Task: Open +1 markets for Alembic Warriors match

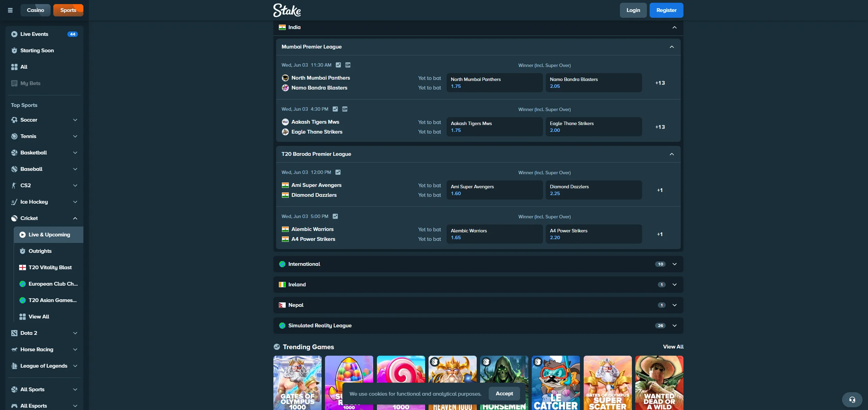Action: tap(660, 234)
